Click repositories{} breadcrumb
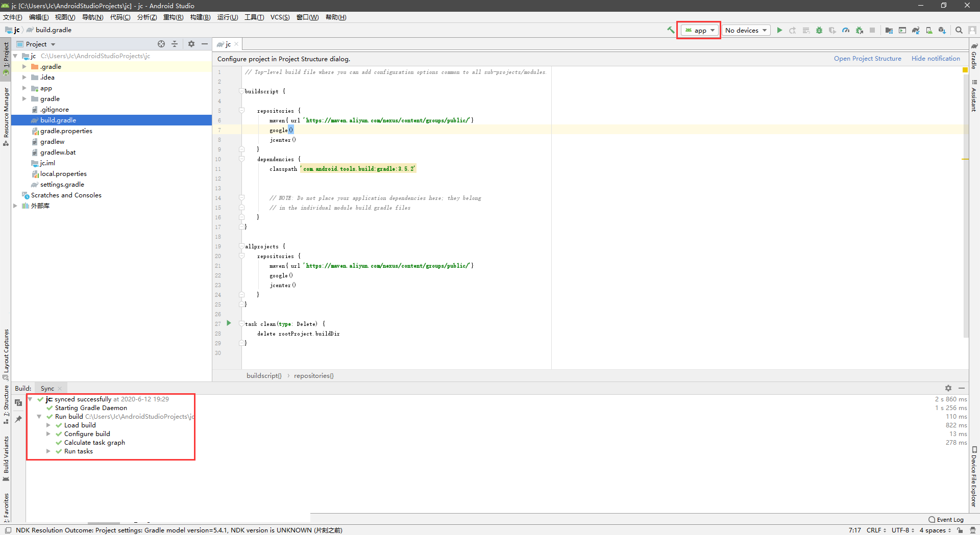This screenshot has width=980, height=535. pyautogui.click(x=313, y=376)
